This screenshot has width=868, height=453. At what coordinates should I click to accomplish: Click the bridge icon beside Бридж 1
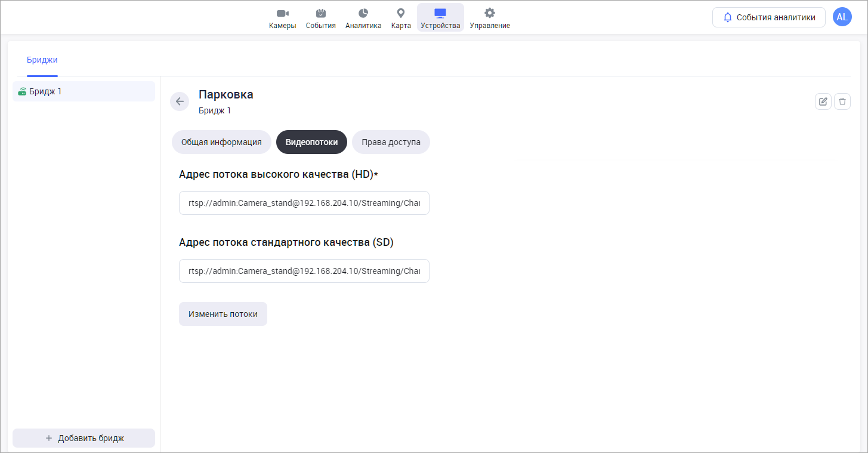coord(22,92)
